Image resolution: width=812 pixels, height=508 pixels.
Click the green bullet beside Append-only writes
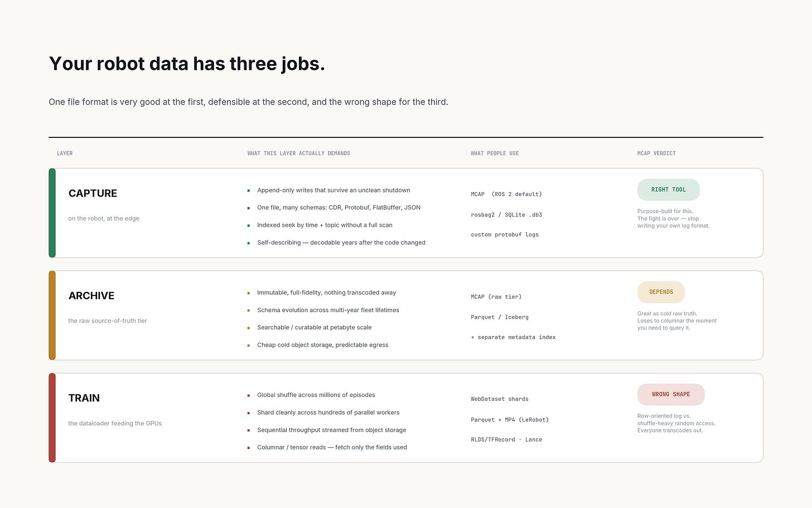(249, 190)
